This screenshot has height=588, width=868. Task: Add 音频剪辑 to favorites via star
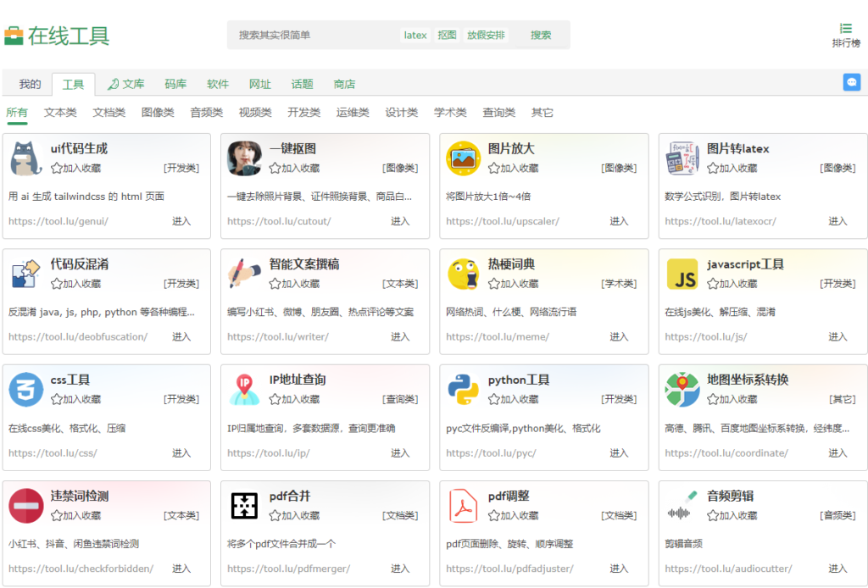[713, 515]
